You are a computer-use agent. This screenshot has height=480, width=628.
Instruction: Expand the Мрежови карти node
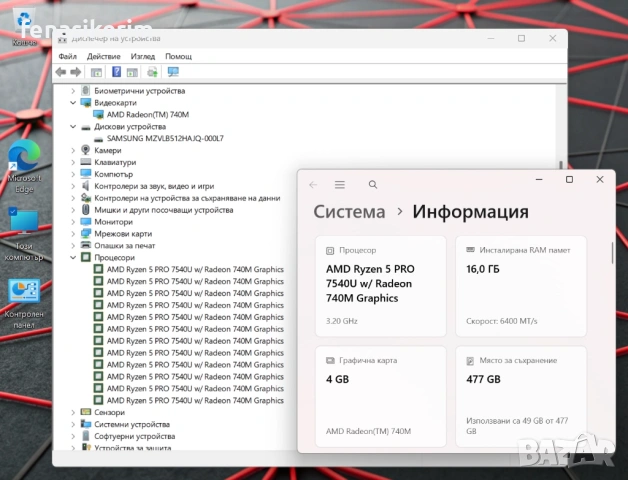tap(73, 234)
